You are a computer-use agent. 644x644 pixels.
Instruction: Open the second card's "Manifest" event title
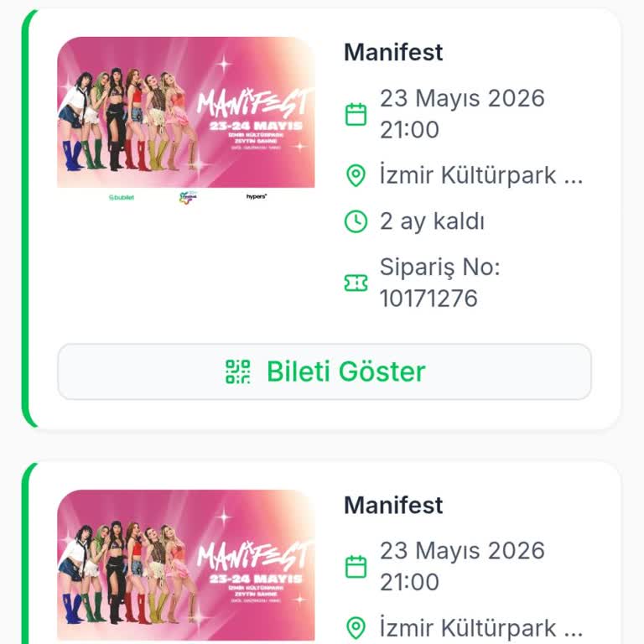[x=393, y=505]
